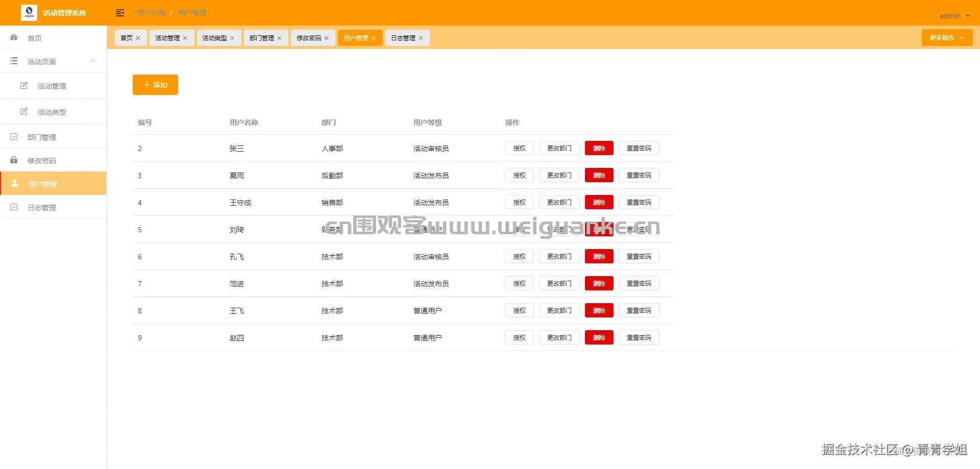Click the edit icon beside 活动管理
The width and height of the screenshot is (980, 469).
pyautogui.click(x=24, y=86)
